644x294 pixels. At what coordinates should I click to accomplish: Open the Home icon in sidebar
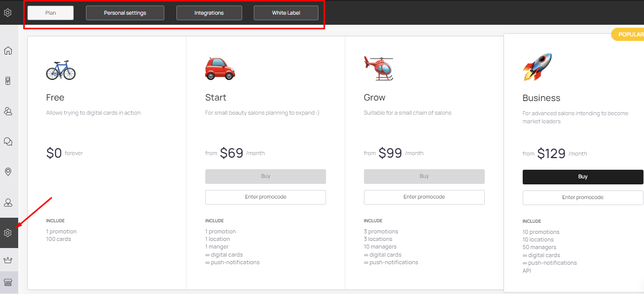click(x=8, y=51)
